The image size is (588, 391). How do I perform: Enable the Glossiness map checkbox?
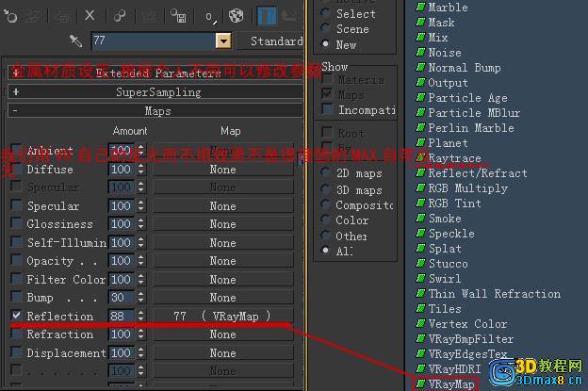coord(16,223)
